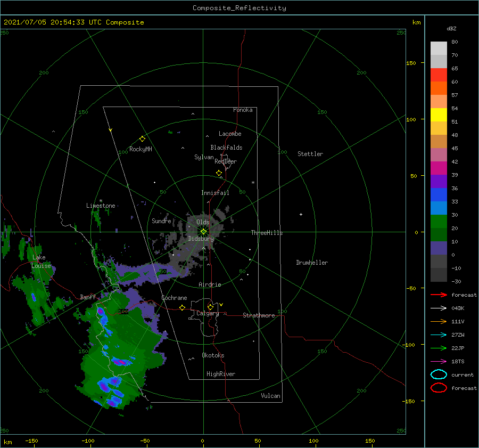Click the Blackfalds city label
This screenshot has height=448, width=479.
[x=226, y=148]
